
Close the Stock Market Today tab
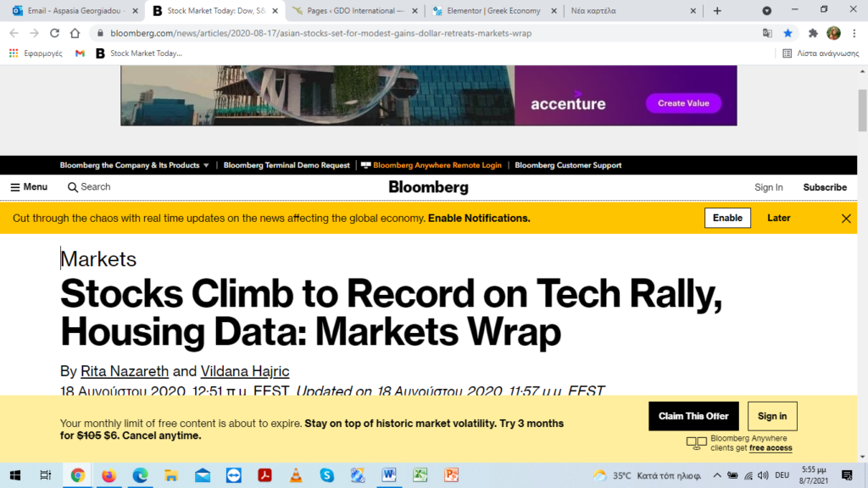(x=275, y=10)
